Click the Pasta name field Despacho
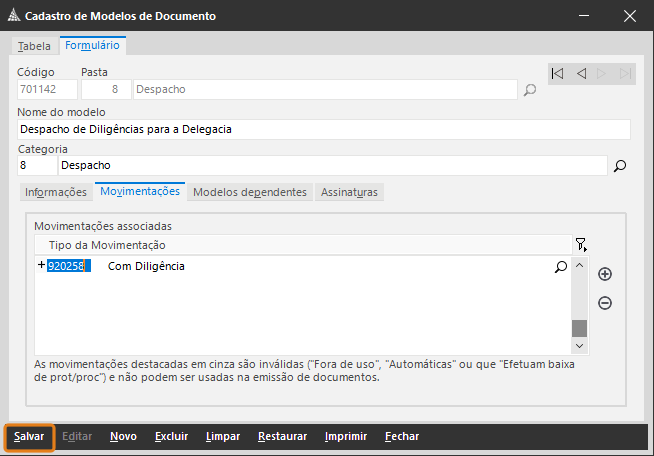Screen dimensions: 654x456 pyautogui.click(x=325, y=90)
